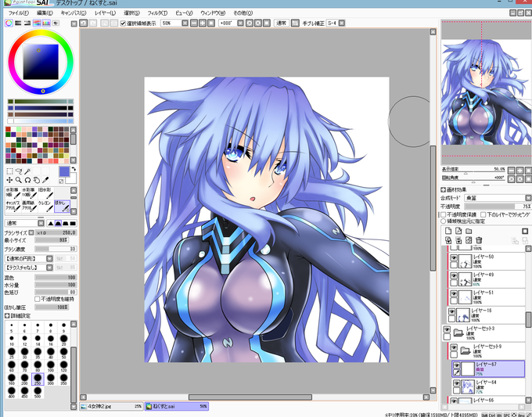Open the zoom percentage 50% dropdown
The image size is (532, 417).
[x=185, y=23]
